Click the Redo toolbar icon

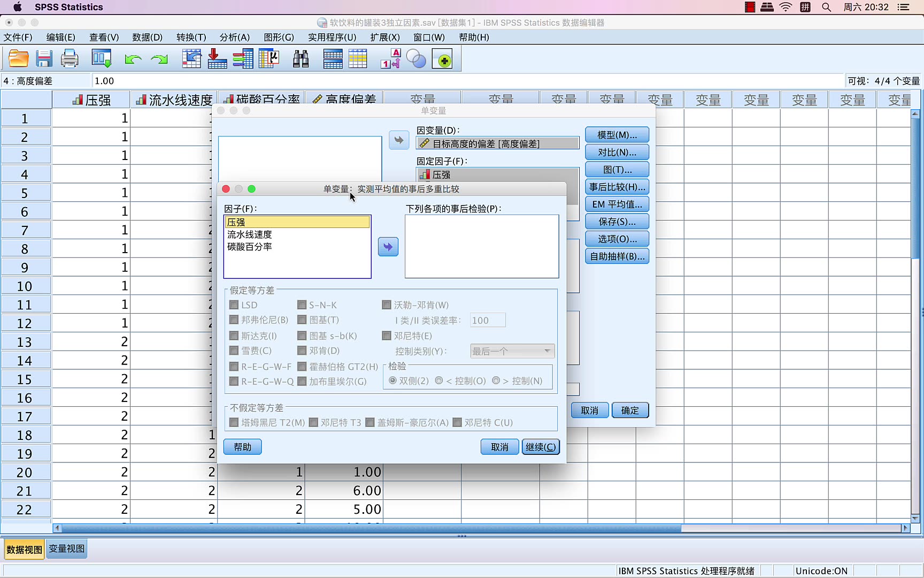point(159,58)
